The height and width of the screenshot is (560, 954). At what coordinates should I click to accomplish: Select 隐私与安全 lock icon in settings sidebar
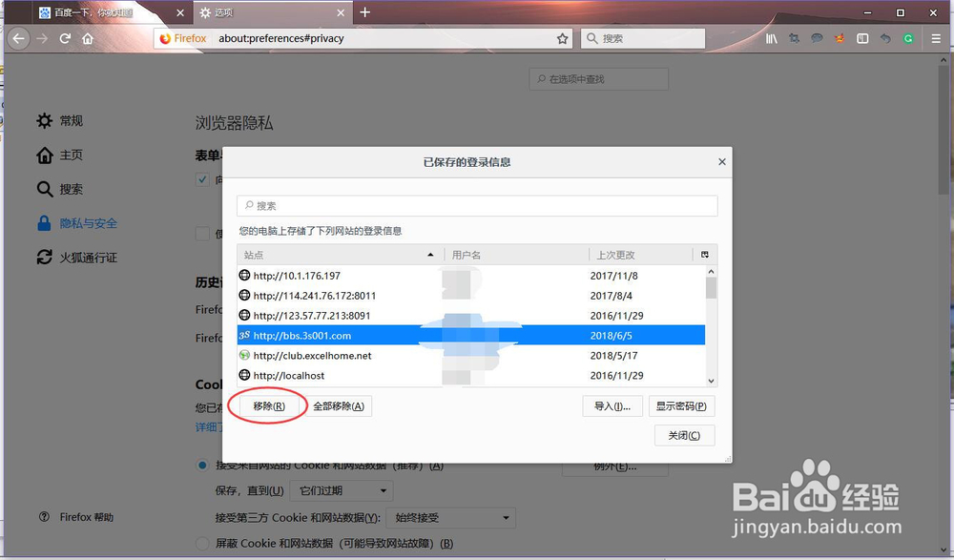(x=43, y=223)
